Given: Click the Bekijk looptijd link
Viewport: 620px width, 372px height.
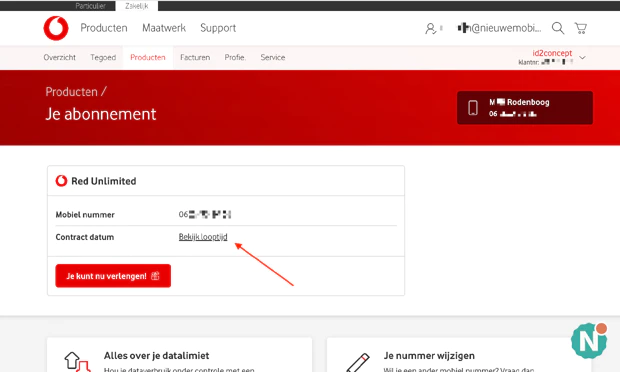Looking at the screenshot, I should pos(203,237).
